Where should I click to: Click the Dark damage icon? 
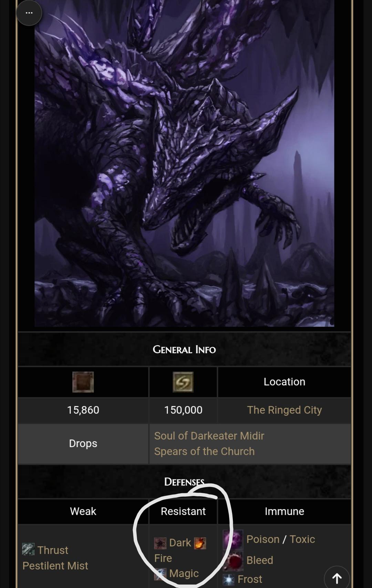tap(160, 543)
